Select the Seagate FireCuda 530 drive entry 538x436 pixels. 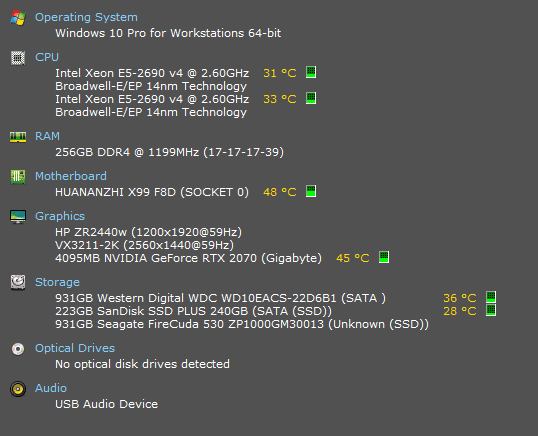pyautogui.click(x=242, y=324)
